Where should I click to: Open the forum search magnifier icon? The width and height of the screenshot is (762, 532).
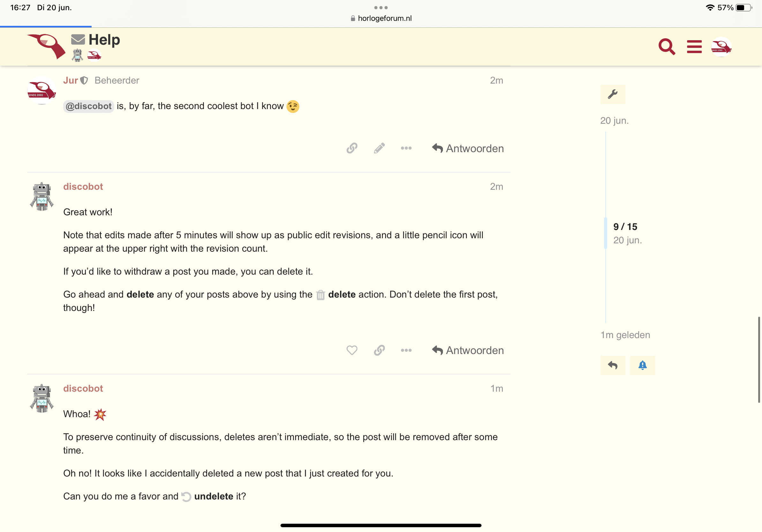(666, 47)
